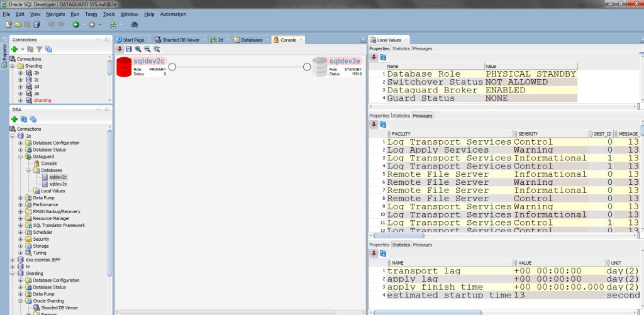The image size is (644, 315).
Task: Click the SQL Worksheet toolbar icon
Action: click(113, 25)
